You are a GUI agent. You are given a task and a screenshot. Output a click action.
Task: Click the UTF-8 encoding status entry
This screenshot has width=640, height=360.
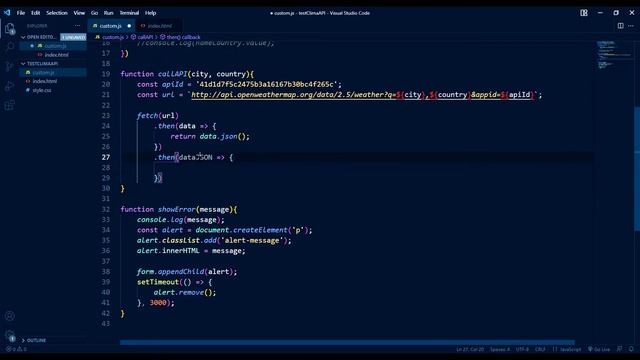coord(522,349)
